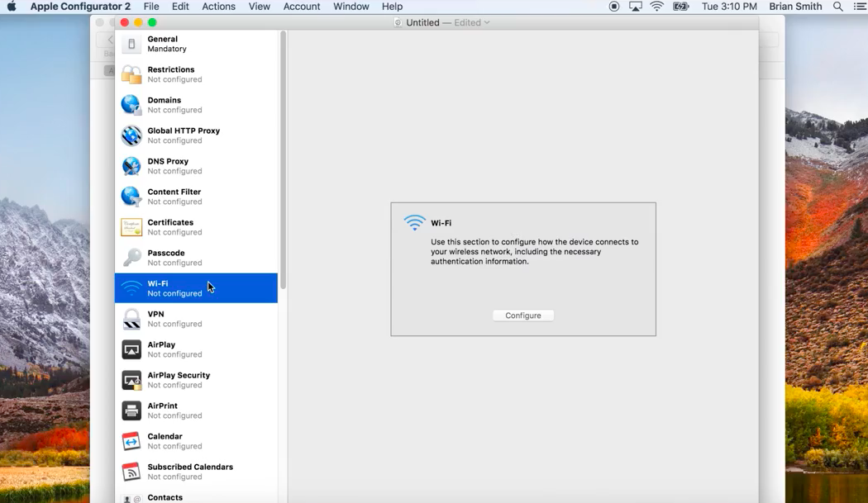The height and width of the screenshot is (503, 868).
Task: Open the View menu
Action: pyautogui.click(x=259, y=7)
